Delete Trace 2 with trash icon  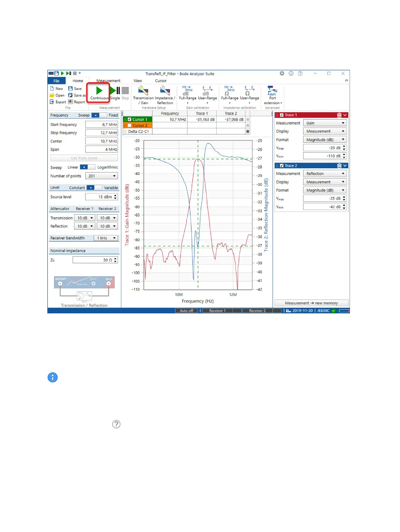(339, 166)
